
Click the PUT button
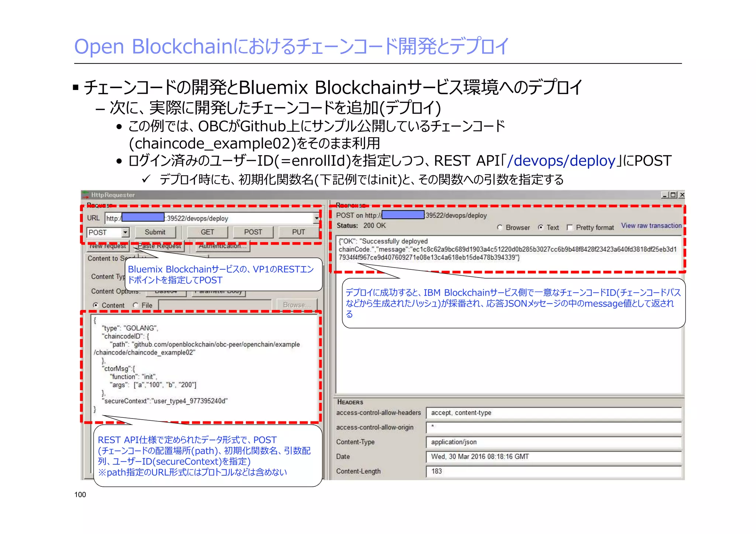(x=299, y=232)
